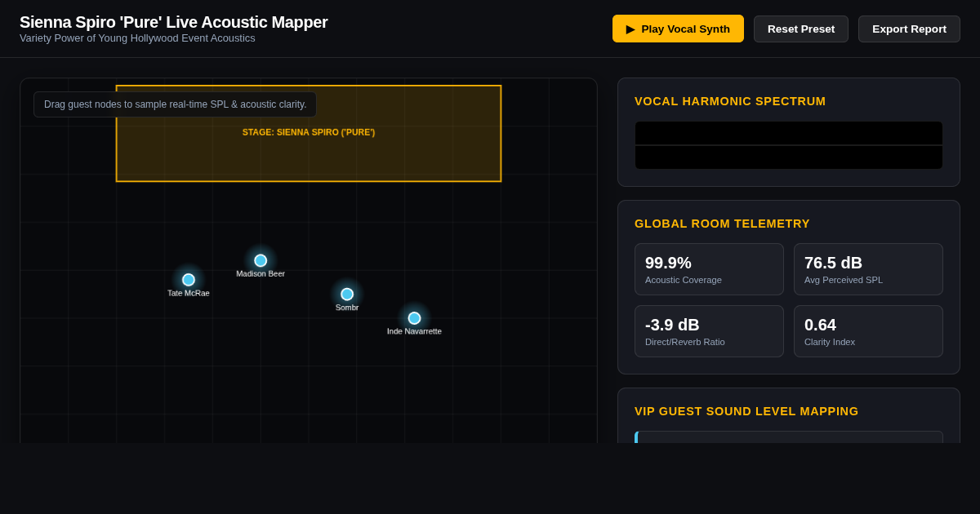The height and width of the screenshot is (514, 980).
Task: Click the Variety Power of Young Hollywood subtitle
Action: [x=137, y=38]
